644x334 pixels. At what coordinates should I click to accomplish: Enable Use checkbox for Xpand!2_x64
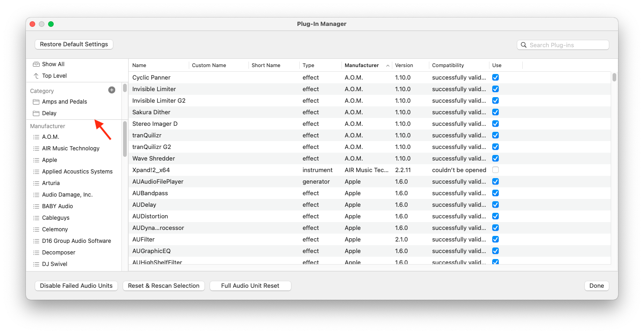[495, 170]
